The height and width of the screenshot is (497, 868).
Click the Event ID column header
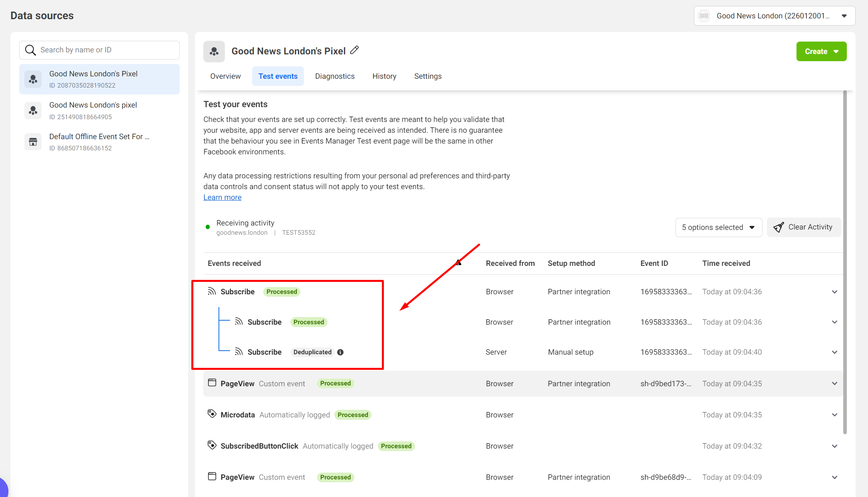click(x=654, y=263)
